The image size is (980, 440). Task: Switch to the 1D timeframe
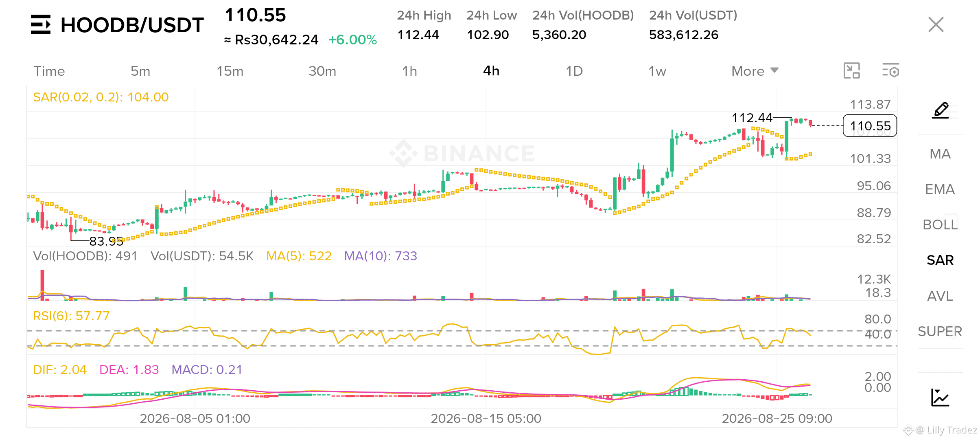pyautogui.click(x=574, y=71)
